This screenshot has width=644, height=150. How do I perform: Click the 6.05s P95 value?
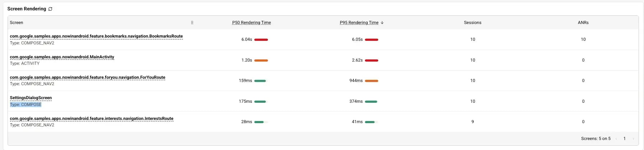click(357, 39)
